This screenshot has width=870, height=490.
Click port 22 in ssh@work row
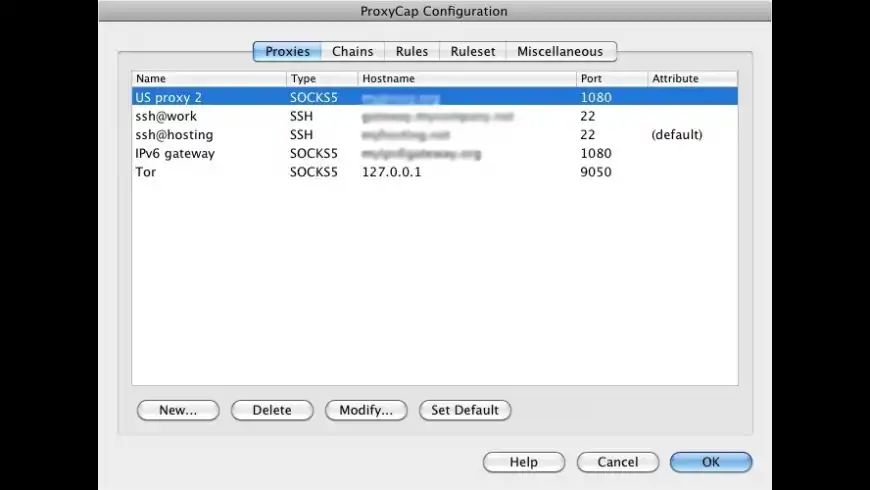[588, 116]
